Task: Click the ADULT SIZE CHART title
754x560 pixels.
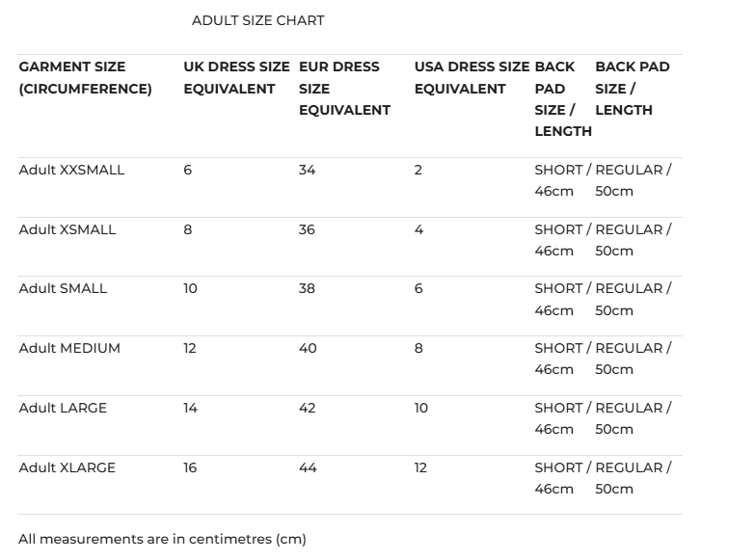Action: coord(257,20)
